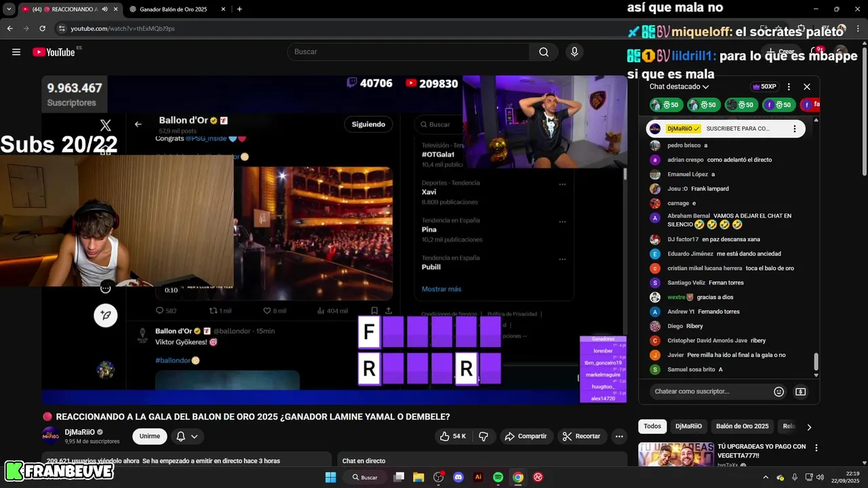Open more actions ellipsis under video

(619, 436)
